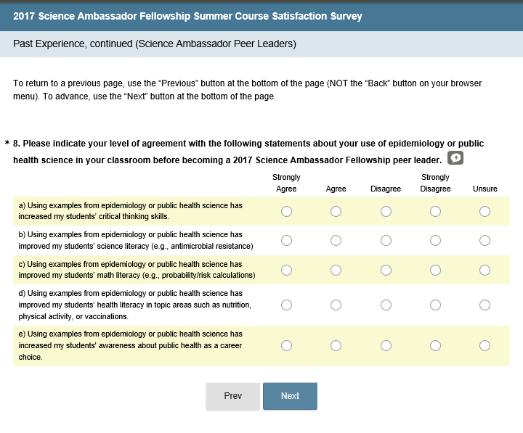Choose Agree for statement d health literacy

point(336,305)
